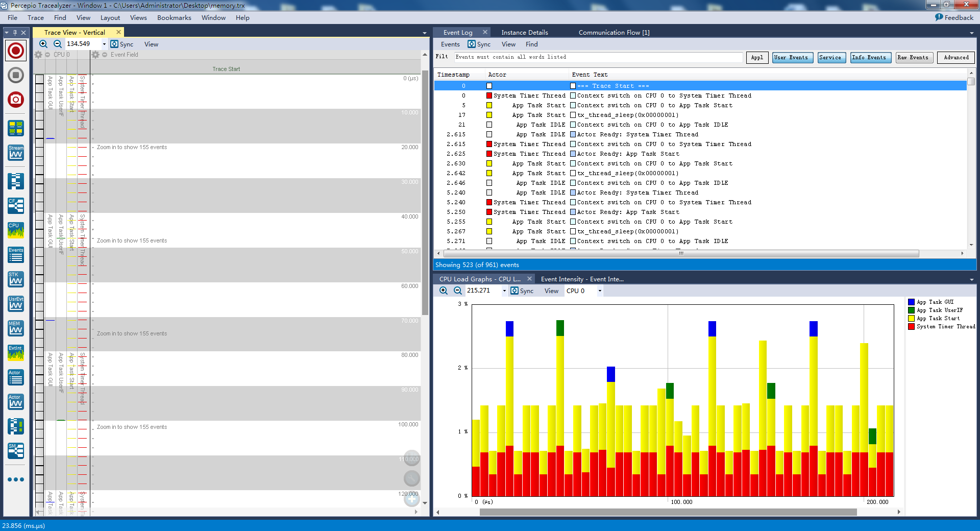Open the UsrEvt user event graph icon
This screenshot has width=980, height=531.
point(16,304)
